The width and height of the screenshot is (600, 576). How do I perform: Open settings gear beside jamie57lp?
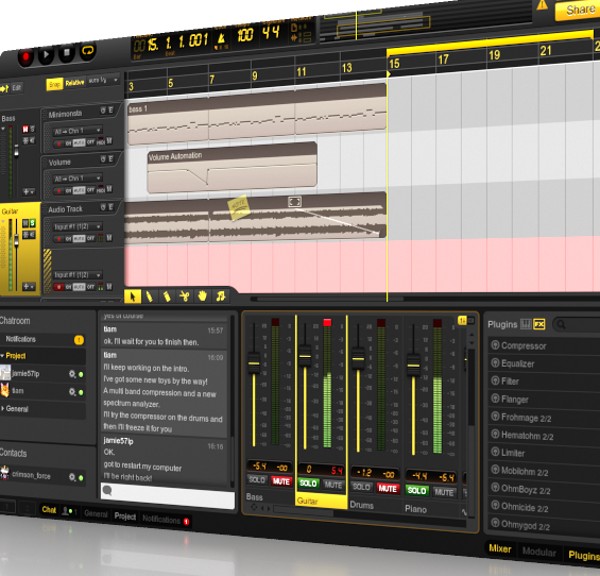70,374
